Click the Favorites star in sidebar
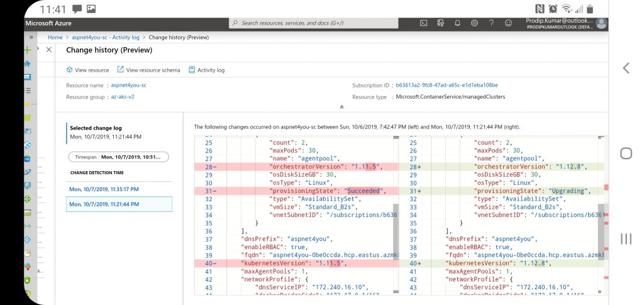The height and width of the screenshot is (305, 644). tap(28, 104)
